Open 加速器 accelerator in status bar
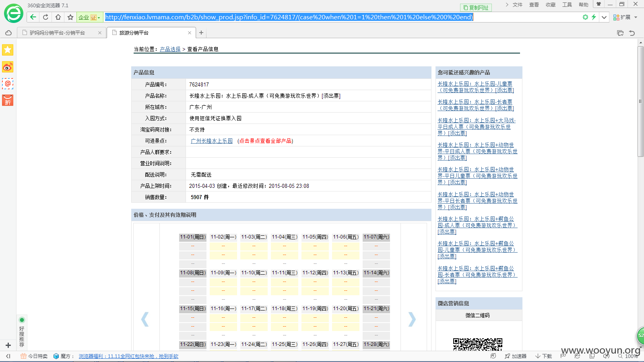644x362 pixels. click(516, 356)
